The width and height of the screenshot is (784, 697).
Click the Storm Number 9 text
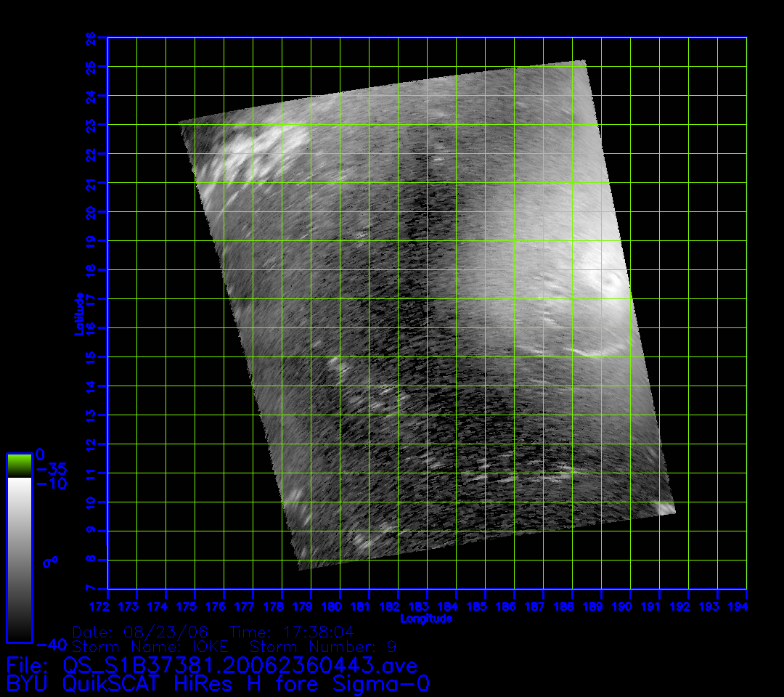pos(323,646)
